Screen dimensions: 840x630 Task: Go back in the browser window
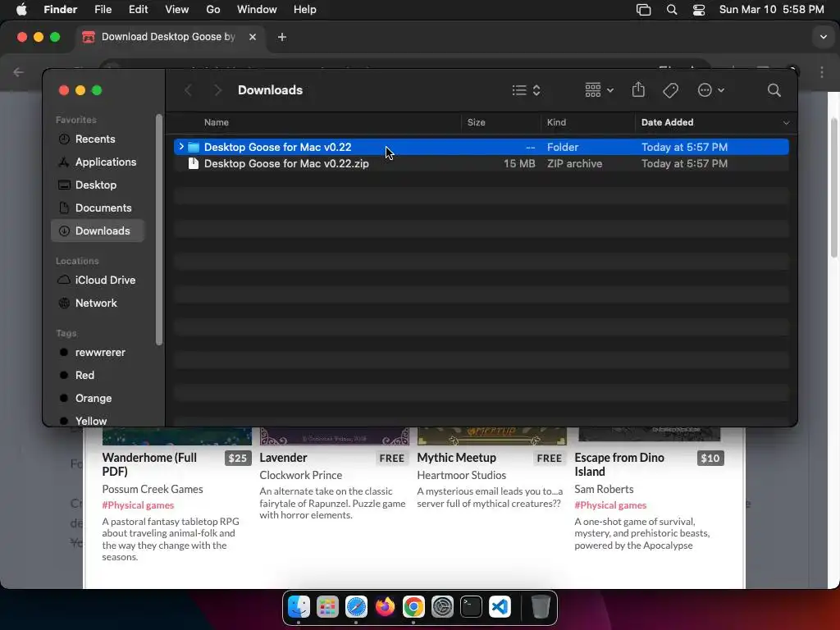pos(19,72)
